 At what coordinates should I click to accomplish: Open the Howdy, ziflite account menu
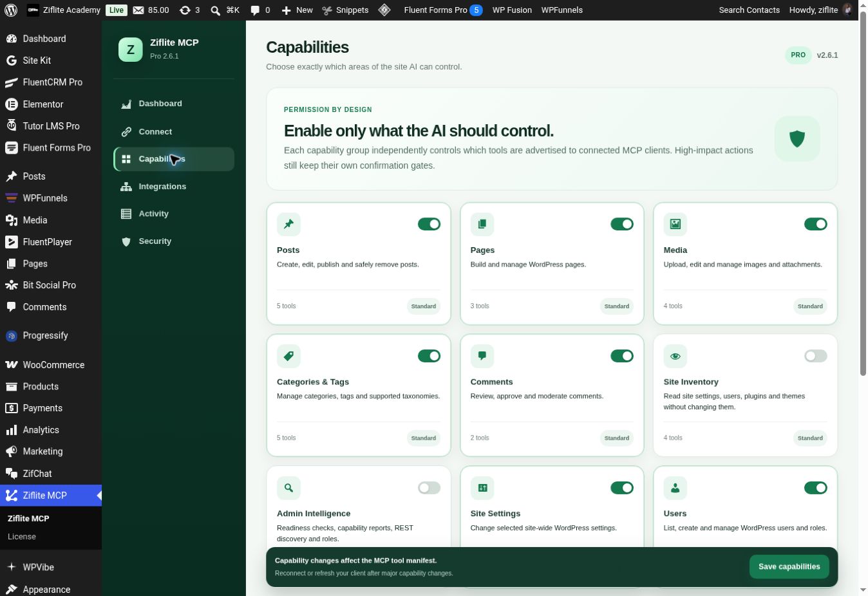point(820,10)
